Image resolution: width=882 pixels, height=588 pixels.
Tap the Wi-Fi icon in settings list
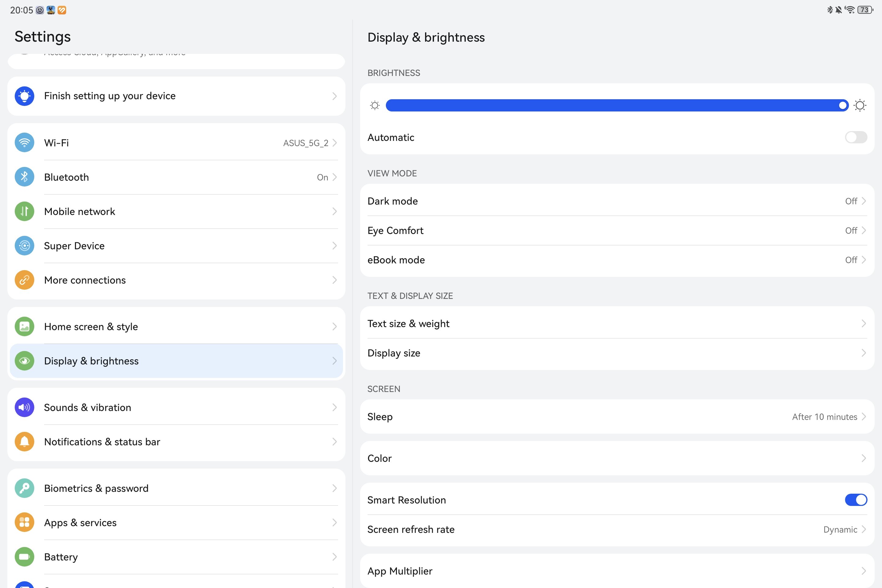24,142
